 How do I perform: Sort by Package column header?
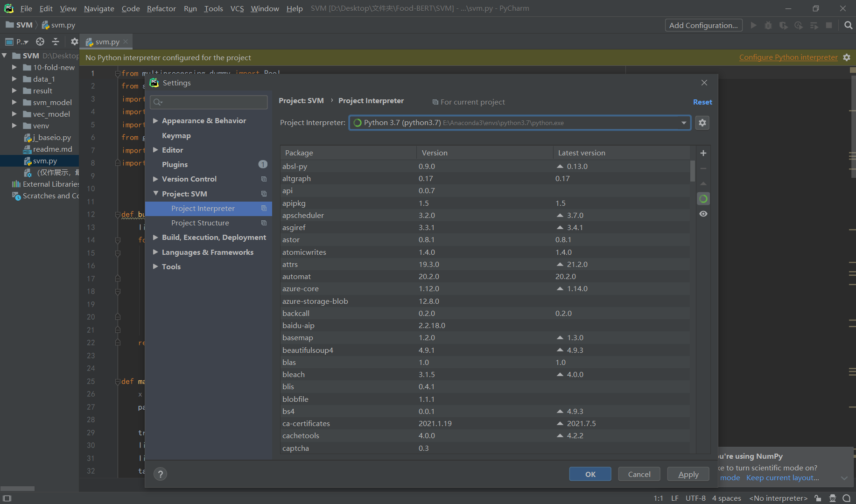pyautogui.click(x=348, y=153)
